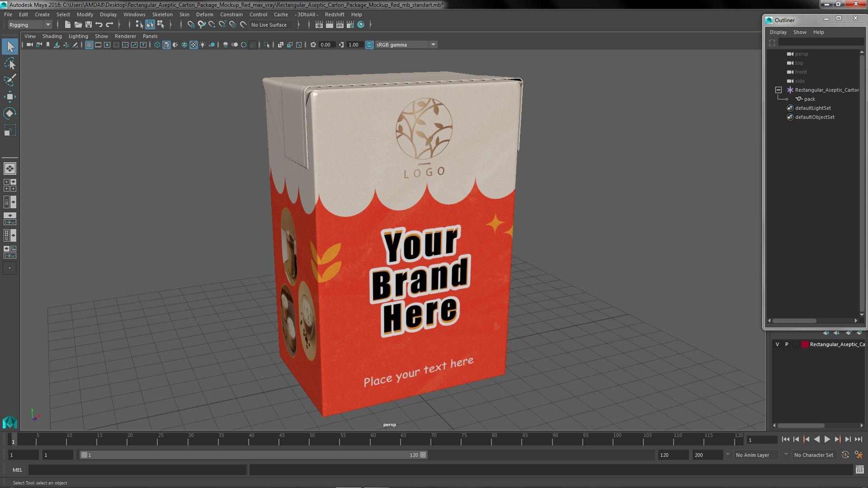This screenshot has width=868, height=488.
Task: Open the Render View window
Action: pos(319,25)
